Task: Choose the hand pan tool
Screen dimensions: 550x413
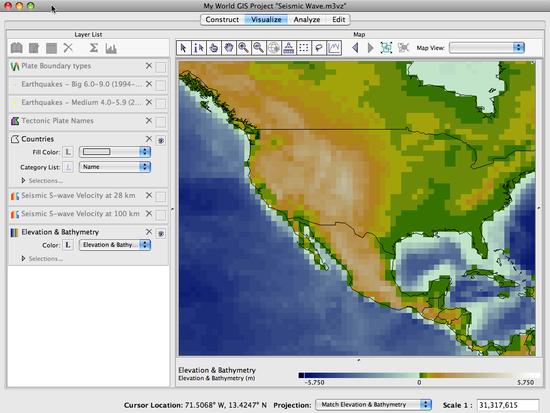Action: point(228,48)
